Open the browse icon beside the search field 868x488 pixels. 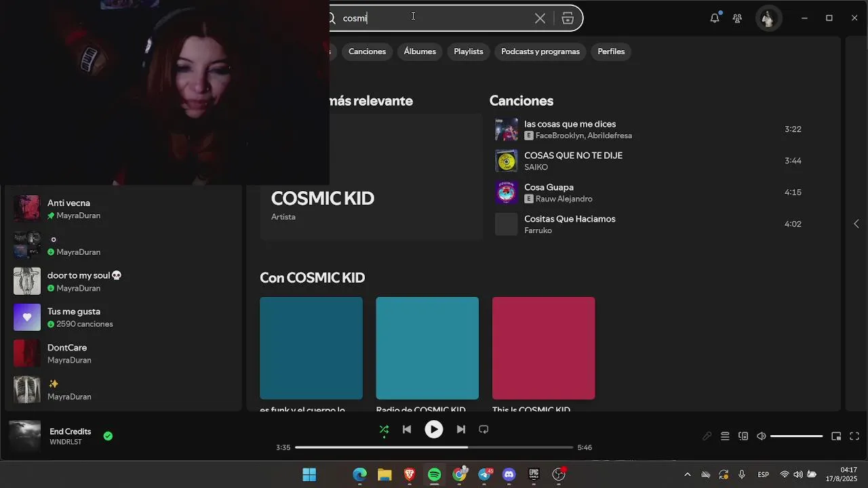click(568, 18)
